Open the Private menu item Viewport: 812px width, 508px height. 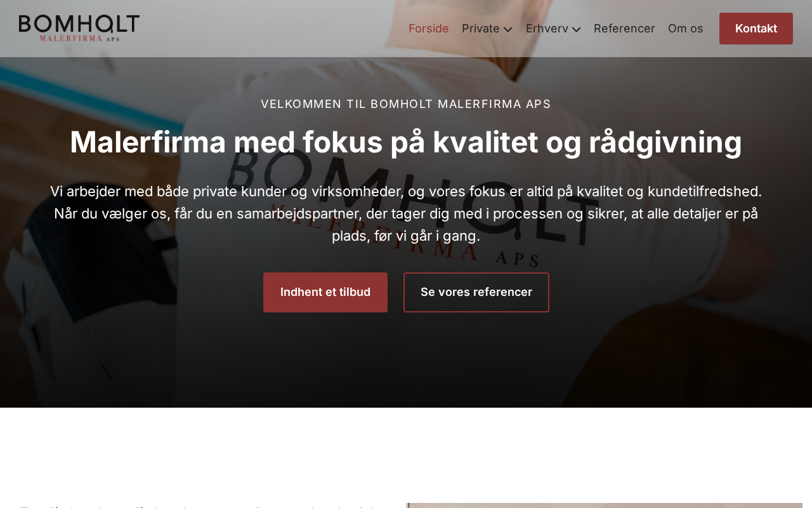tap(480, 29)
